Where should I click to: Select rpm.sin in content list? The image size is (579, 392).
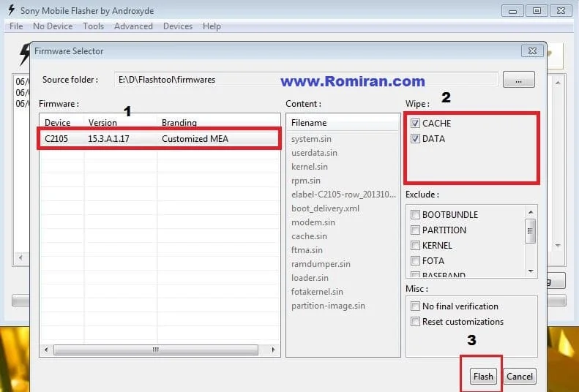[306, 181]
